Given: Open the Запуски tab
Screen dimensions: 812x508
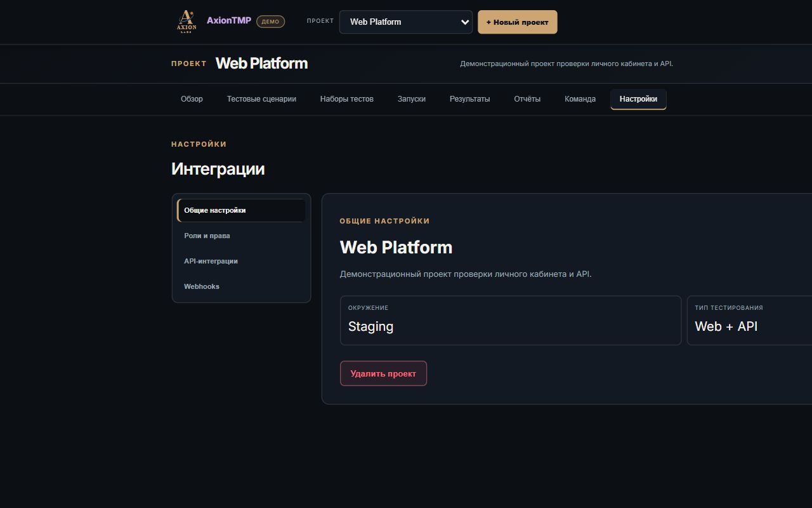Looking at the screenshot, I should 412,99.
